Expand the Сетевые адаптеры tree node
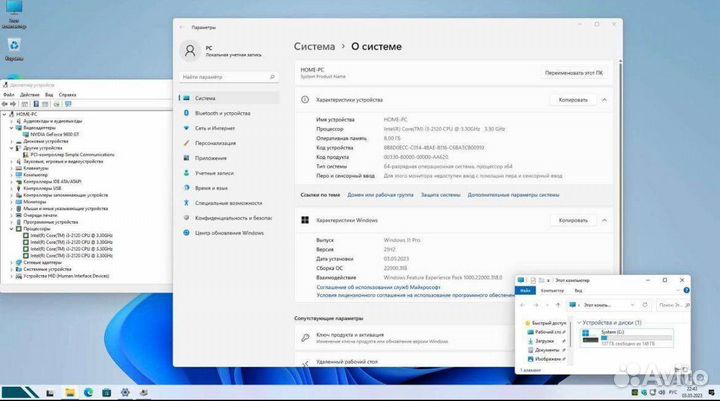This screenshot has height=401, width=720. 11,262
